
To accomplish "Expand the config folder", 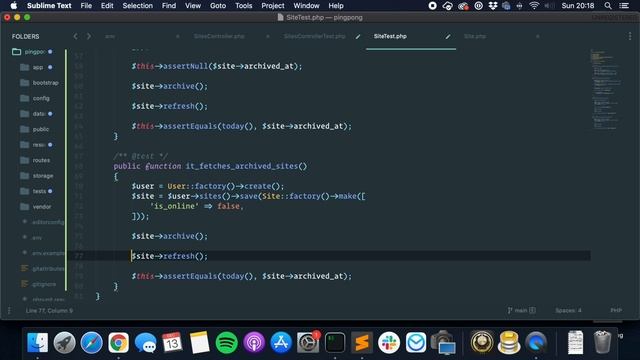I will click(x=35, y=98).
